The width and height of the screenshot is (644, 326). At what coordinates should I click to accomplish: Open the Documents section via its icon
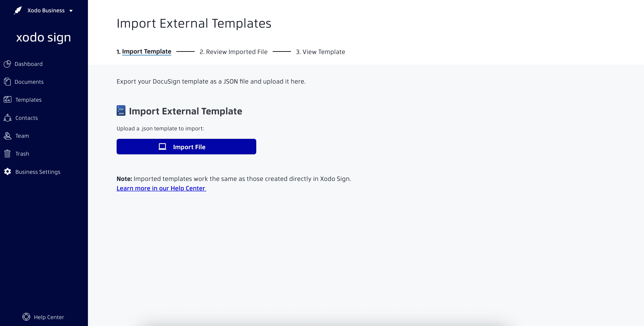[7, 82]
